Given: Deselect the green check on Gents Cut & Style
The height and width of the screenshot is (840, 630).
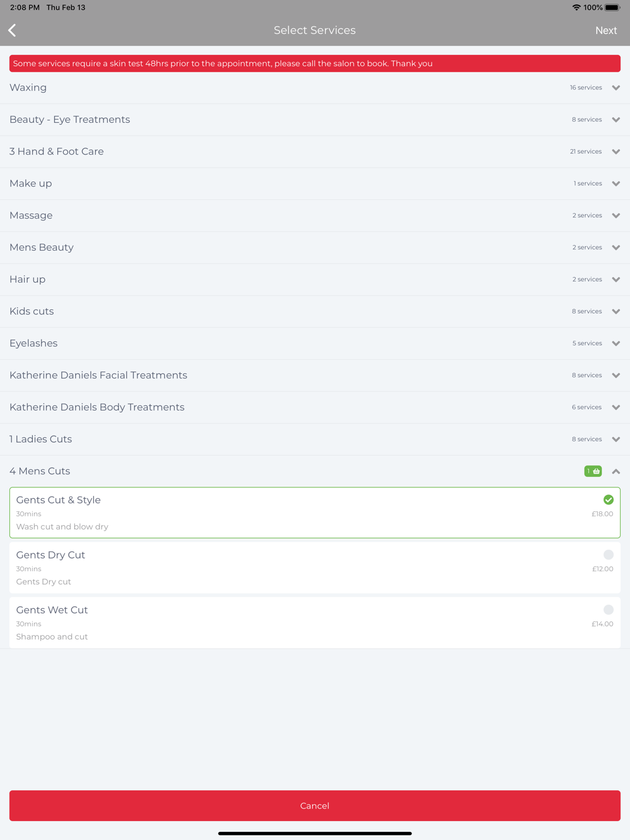Looking at the screenshot, I should 609,500.
